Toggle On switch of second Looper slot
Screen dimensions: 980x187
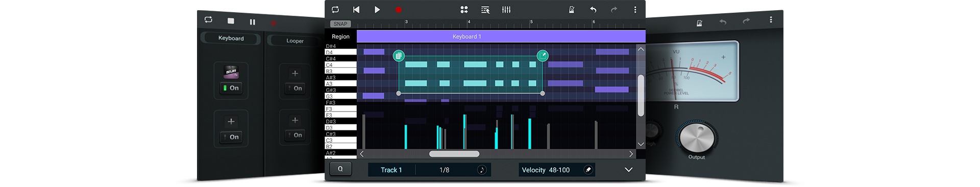pos(295,135)
